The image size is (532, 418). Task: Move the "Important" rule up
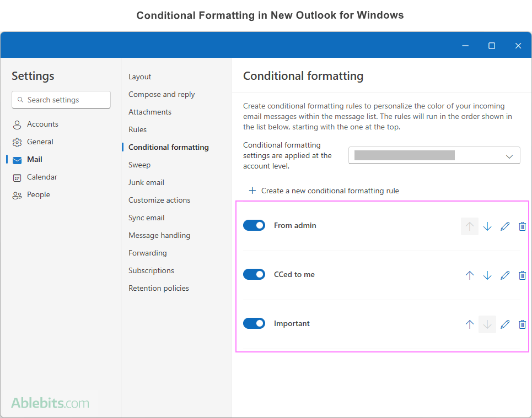(470, 324)
